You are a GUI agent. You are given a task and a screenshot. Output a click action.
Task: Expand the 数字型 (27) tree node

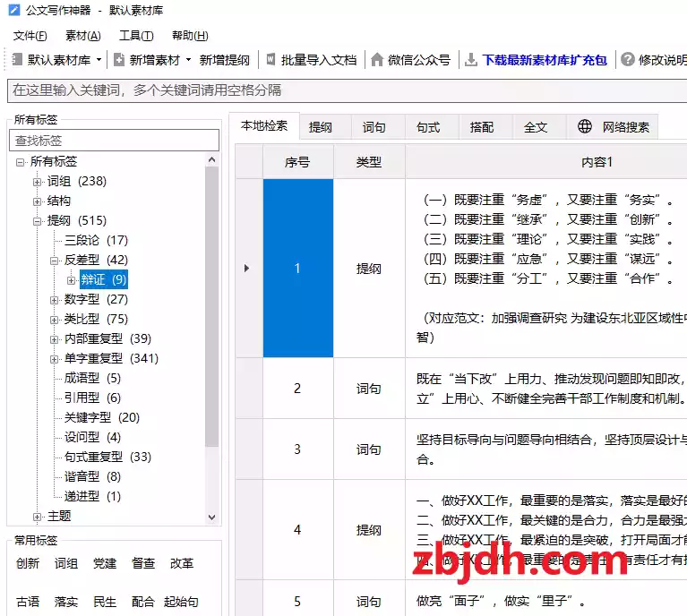[x=55, y=300]
